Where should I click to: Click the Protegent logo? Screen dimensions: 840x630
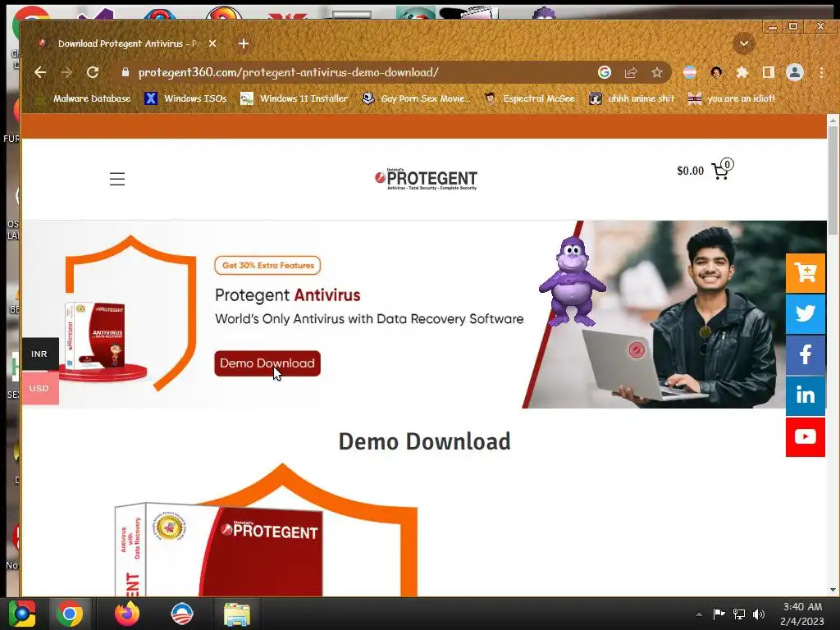(x=426, y=179)
